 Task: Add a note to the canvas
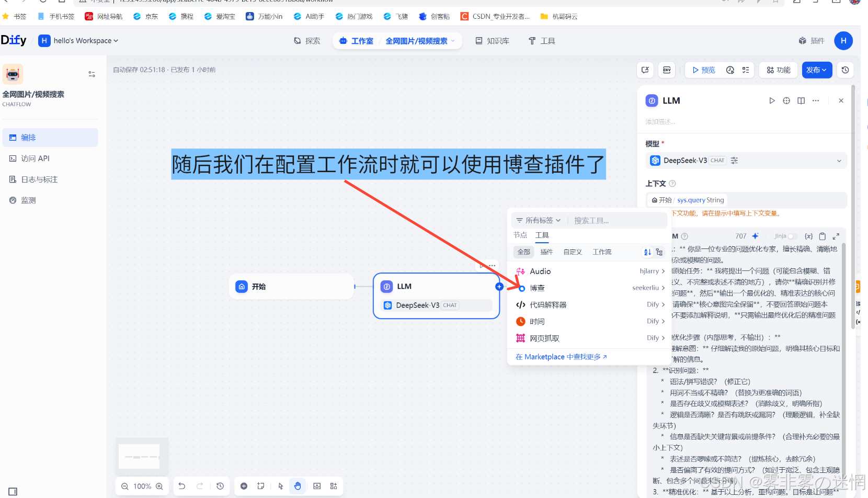click(x=261, y=486)
